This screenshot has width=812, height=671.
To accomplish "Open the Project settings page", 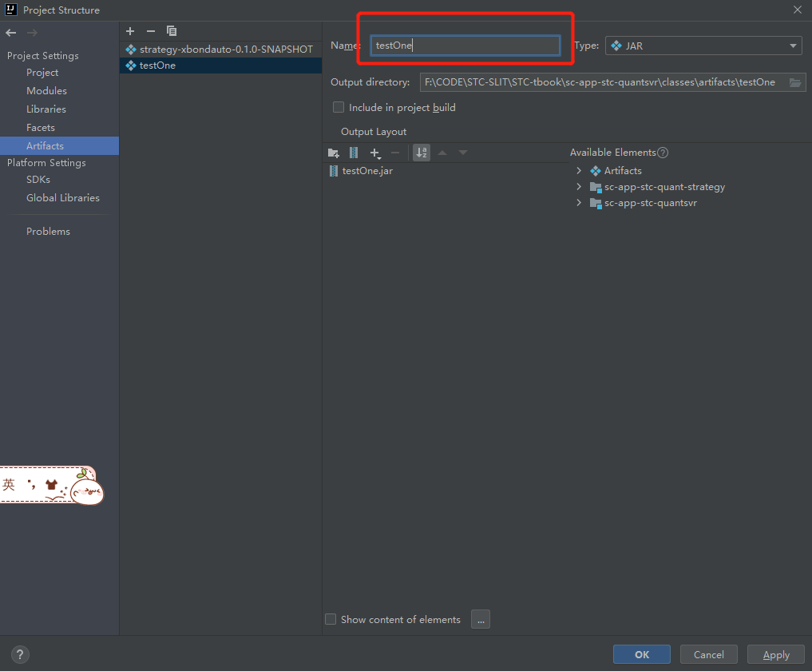I will tap(42, 73).
